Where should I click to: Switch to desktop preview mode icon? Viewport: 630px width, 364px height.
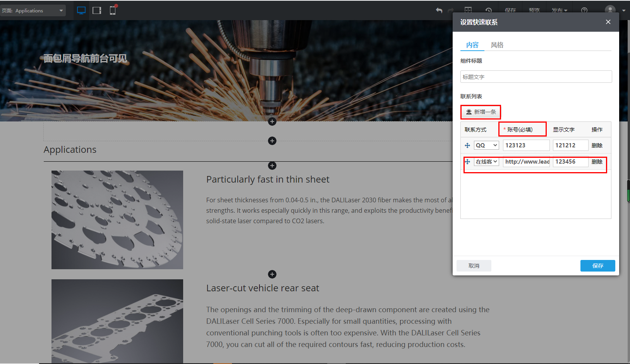[81, 10]
